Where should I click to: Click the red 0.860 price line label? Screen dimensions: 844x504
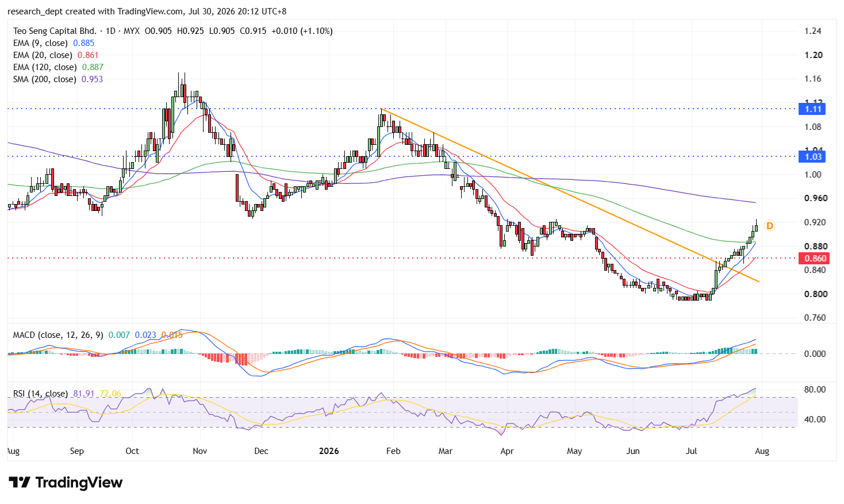coord(815,259)
